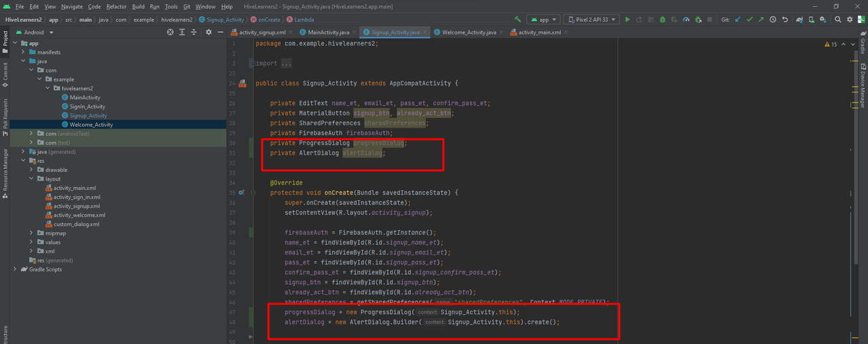
Task: Open the Device Manager toolbar icon
Action: click(812, 20)
